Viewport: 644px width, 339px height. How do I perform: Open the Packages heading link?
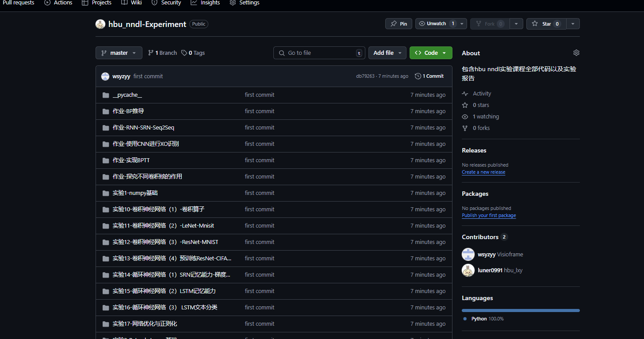(475, 194)
